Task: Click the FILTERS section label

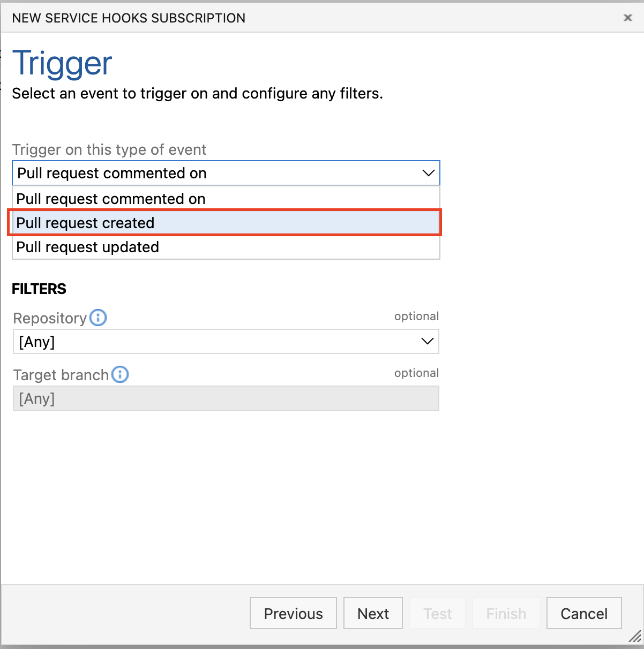Action: 39,289
